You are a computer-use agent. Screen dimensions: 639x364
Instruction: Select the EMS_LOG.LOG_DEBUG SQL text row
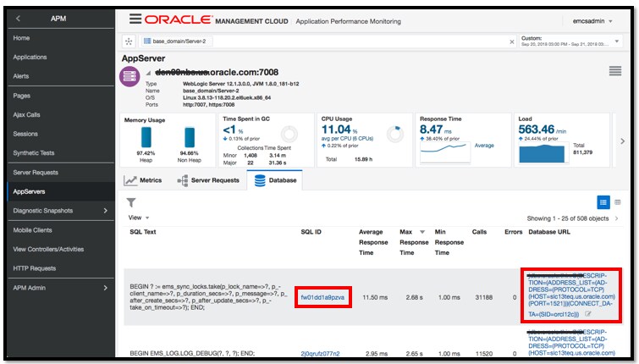coord(192,353)
